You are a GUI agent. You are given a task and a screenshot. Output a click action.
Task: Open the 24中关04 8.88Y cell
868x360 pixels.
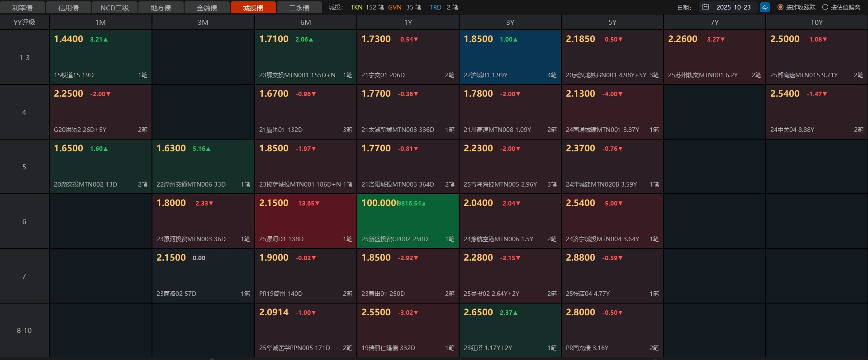[x=817, y=112]
